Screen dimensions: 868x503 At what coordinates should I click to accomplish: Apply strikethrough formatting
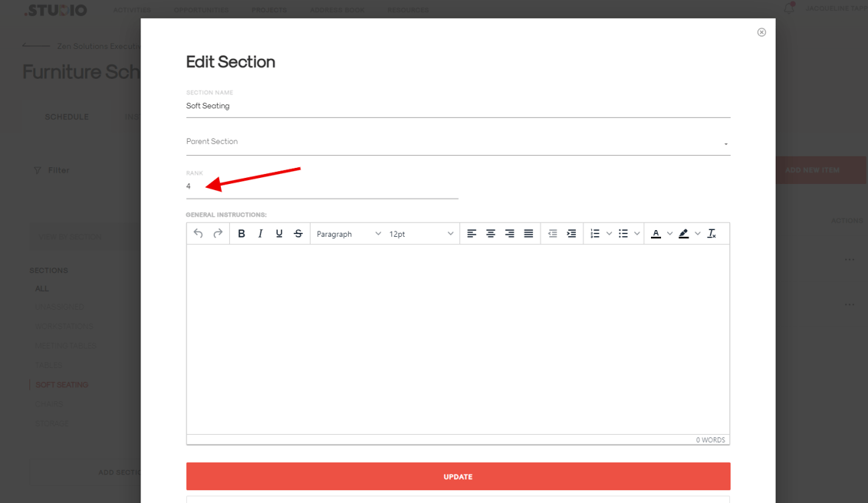pyautogui.click(x=298, y=233)
